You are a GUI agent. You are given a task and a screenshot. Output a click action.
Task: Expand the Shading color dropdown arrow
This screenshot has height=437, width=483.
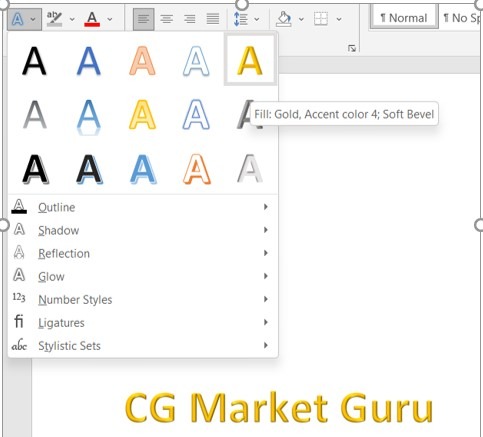coord(301,19)
